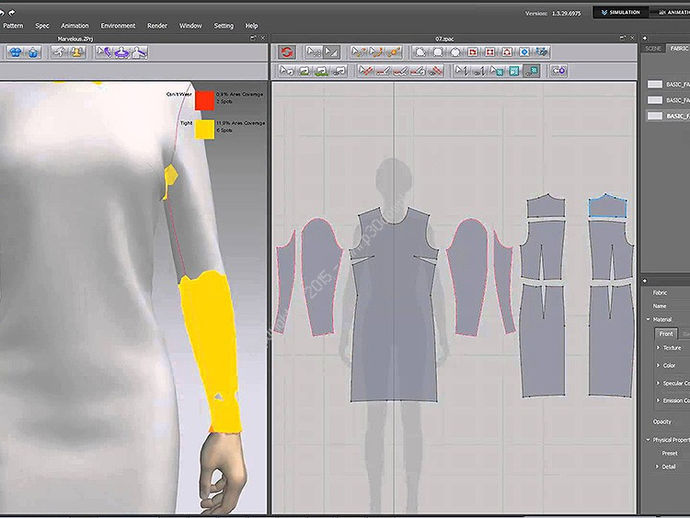Select the Add Point/Split Line tool

coord(393,52)
